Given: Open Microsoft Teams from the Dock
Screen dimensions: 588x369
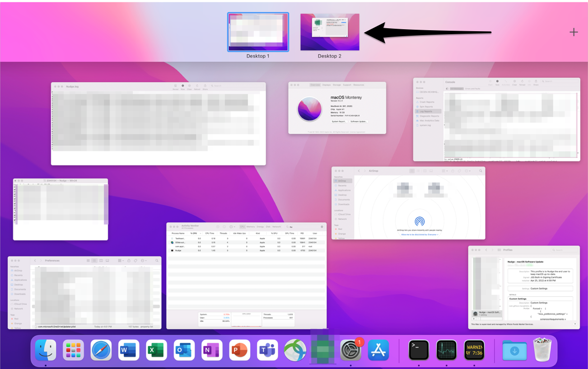Looking at the screenshot, I should (267, 350).
